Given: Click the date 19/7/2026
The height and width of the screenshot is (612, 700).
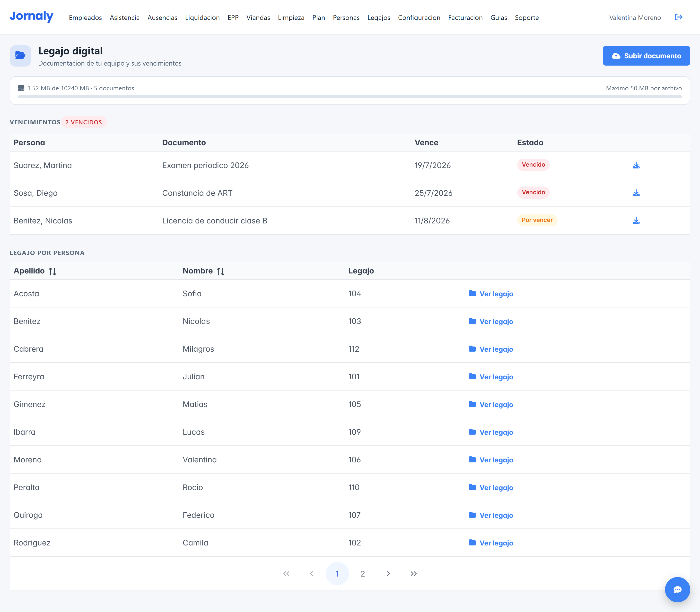Looking at the screenshot, I should tap(433, 165).
